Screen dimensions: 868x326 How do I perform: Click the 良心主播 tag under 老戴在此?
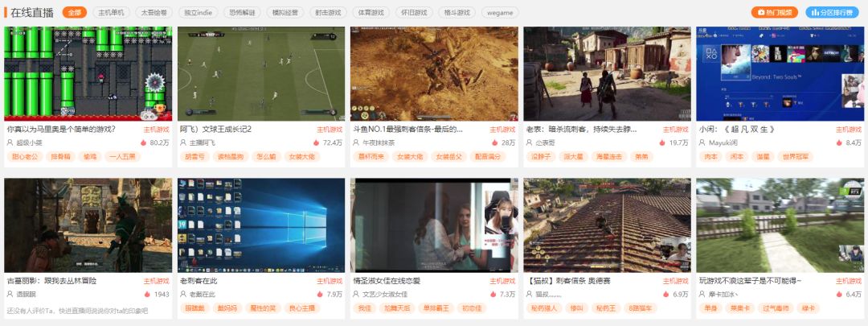[301, 308]
